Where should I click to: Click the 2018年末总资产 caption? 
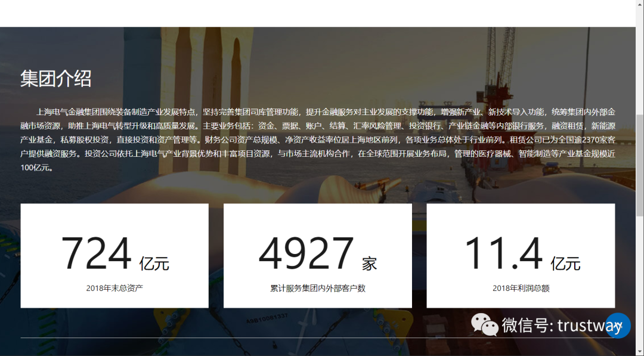(114, 288)
